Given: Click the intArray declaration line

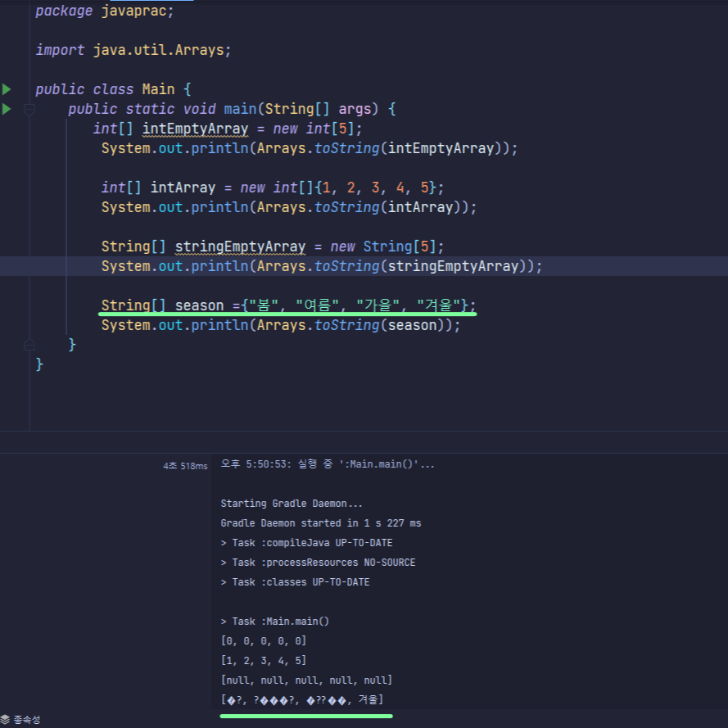Looking at the screenshot, I should click(x=273, y=188).
